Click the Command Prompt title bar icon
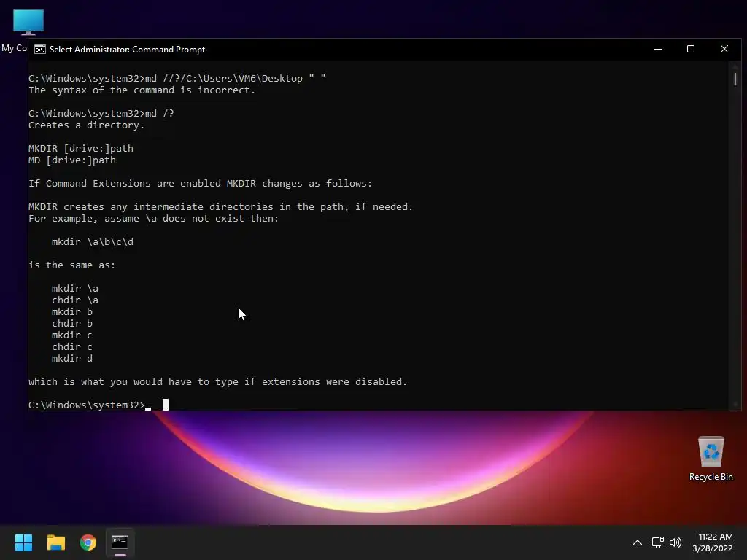Image resolution: width=747 pixels, height=560 pixels. coord(40,50)
